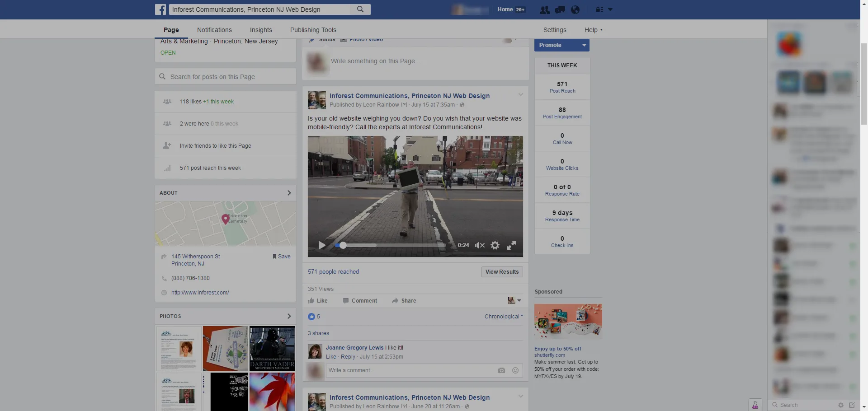Click the View Results button
This screenshot has height=411, width=868.
pos(502,272)
